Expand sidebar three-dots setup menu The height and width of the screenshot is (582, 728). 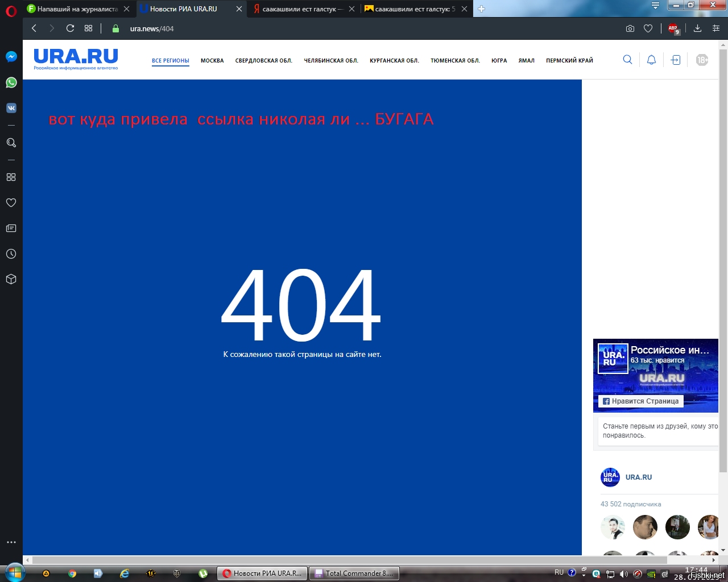[11, 542]
